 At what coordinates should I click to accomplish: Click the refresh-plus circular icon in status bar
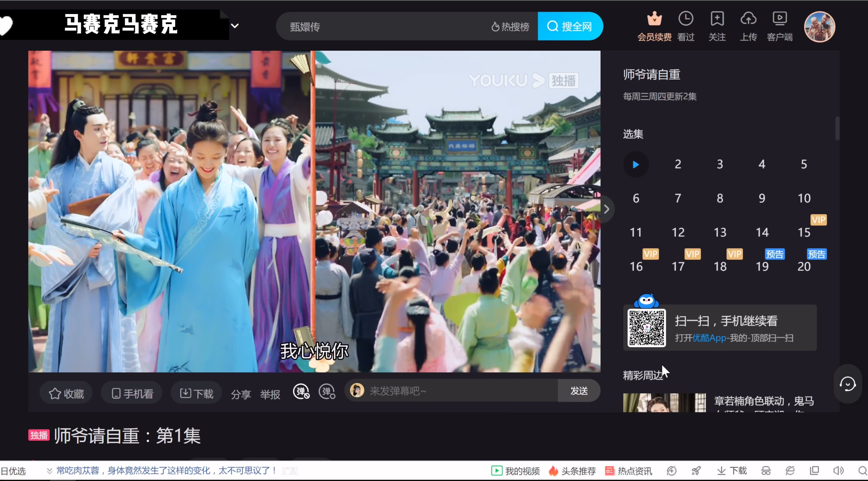point(671,471)
